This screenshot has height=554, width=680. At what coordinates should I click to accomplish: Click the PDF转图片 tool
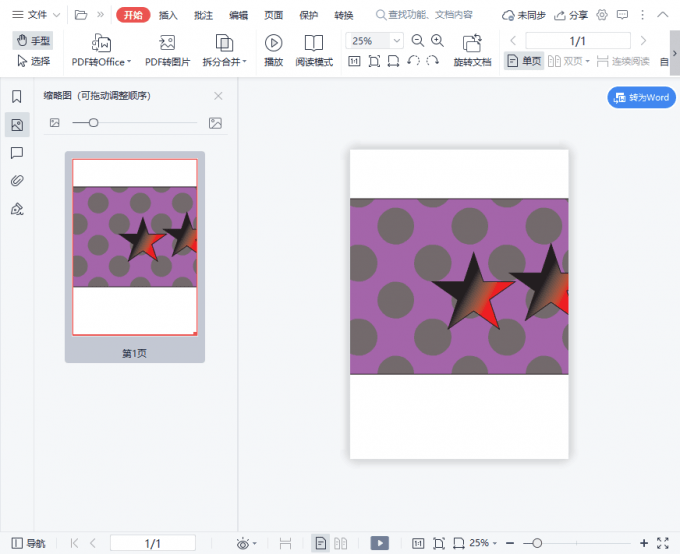tap(167, 51)
